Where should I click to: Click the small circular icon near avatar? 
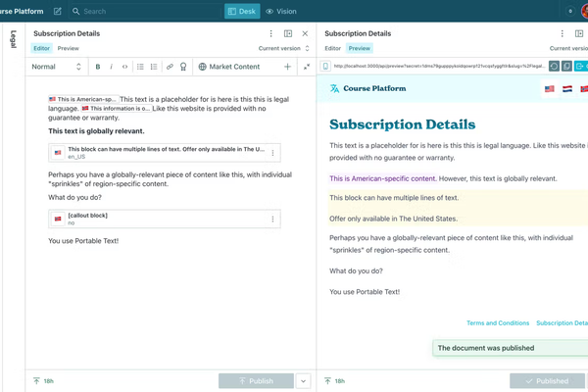[x=570, y=11]
